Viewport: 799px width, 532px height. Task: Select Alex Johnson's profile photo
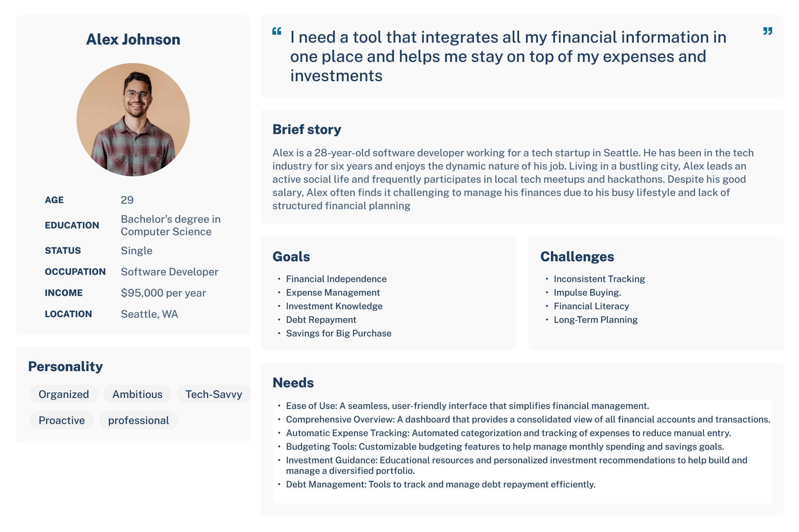pyautogui.click(x=133, y=120)
